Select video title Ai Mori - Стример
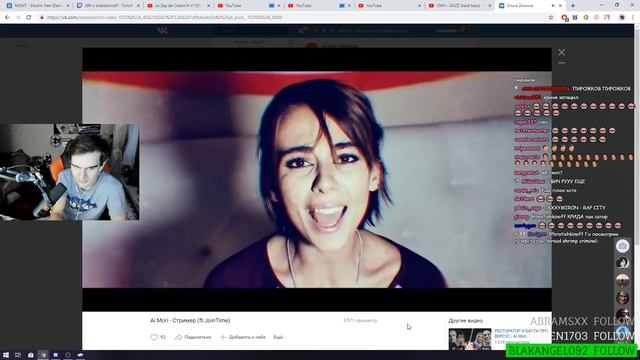 (190, 320)
